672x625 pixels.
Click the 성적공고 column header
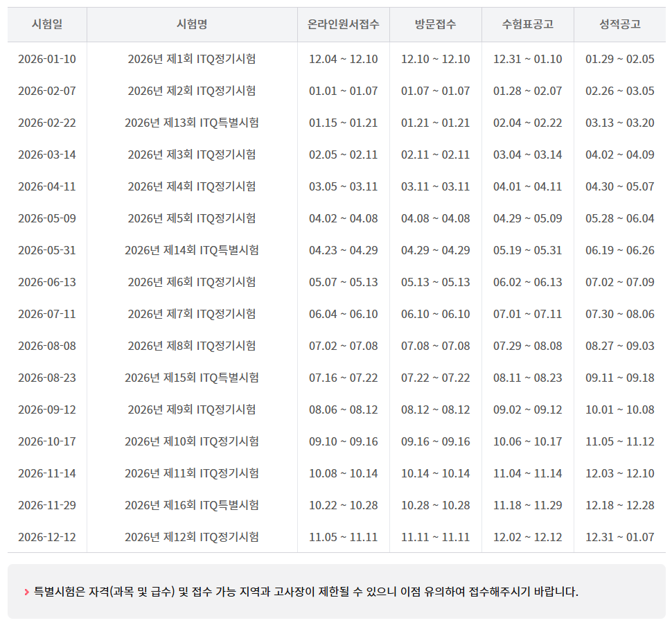pyautogui.click(x=620, y=24)
